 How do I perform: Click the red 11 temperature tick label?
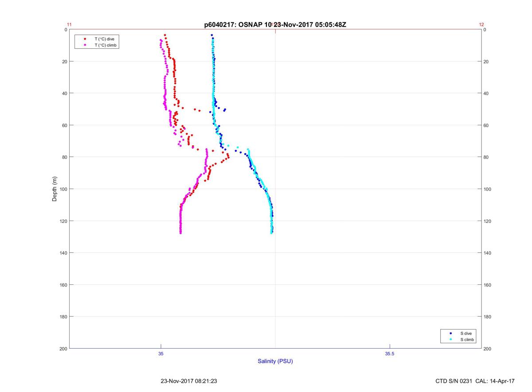coord(69,24)
